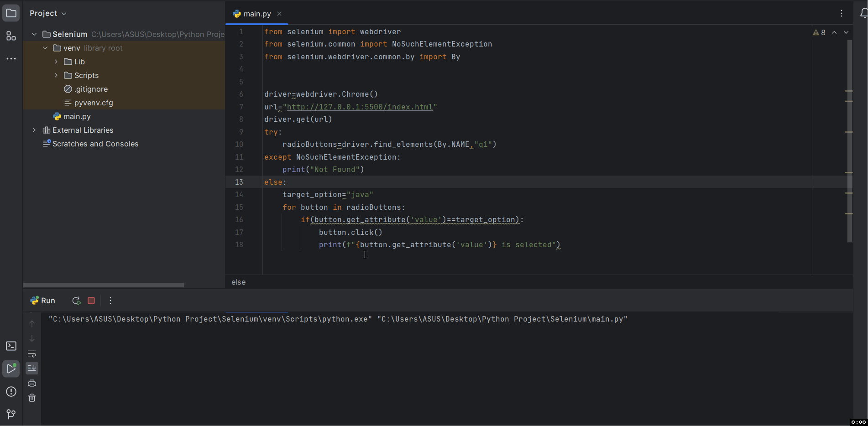Screen dimensions: 868x426
Task: Toggle soft-wrap in the Run console
Action: (32, 354)
